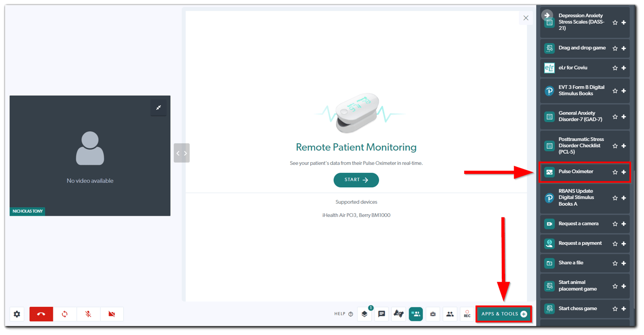
Task: Click the refresh call icon
Action: 65,314
